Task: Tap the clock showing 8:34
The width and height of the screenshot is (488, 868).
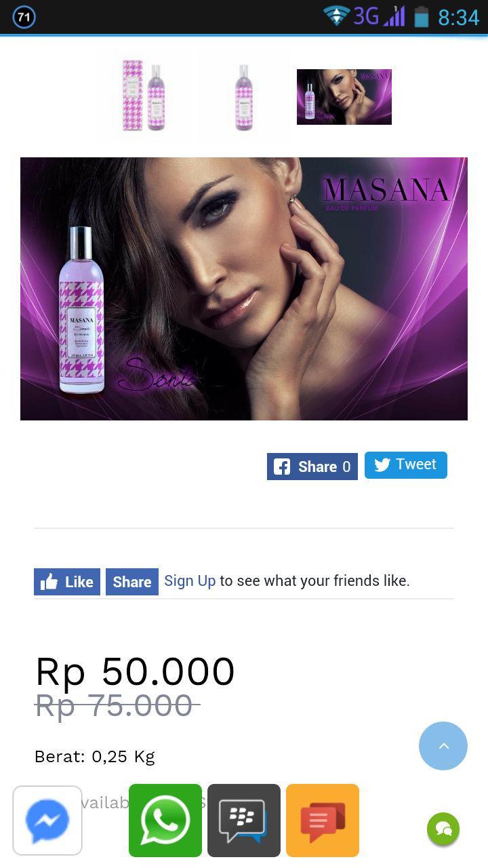Action: pos(459,18)
